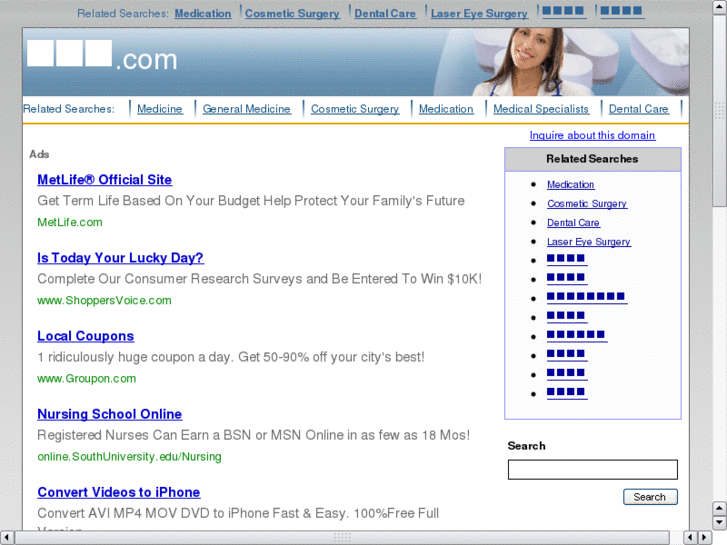Select Cosmetic Surgery in Related Searches sidebar
727x545 pixels.
tap(587, 204)
